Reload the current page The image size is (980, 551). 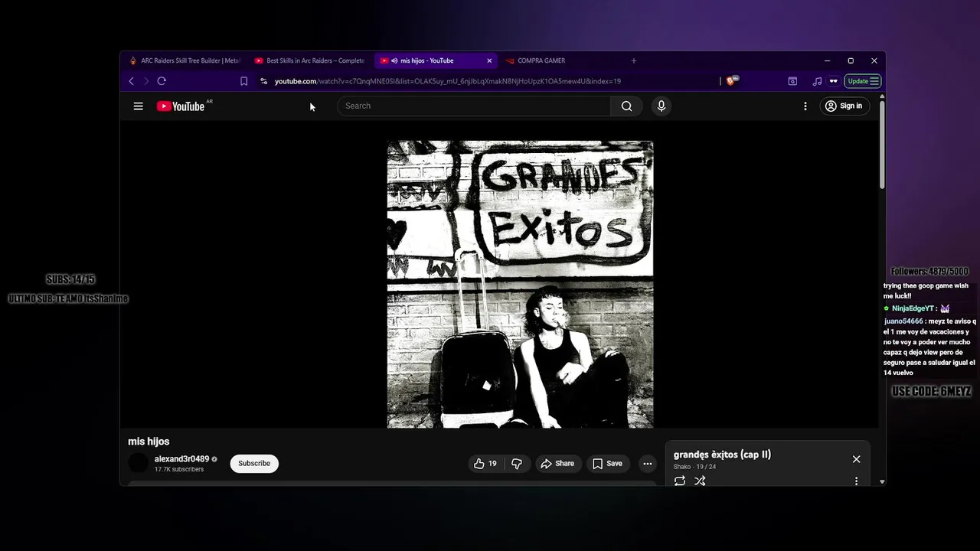tap(162, 81)
